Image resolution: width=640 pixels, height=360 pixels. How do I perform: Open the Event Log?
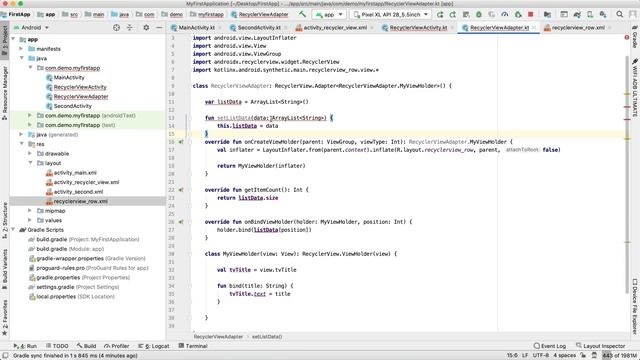tap(549, 346)
